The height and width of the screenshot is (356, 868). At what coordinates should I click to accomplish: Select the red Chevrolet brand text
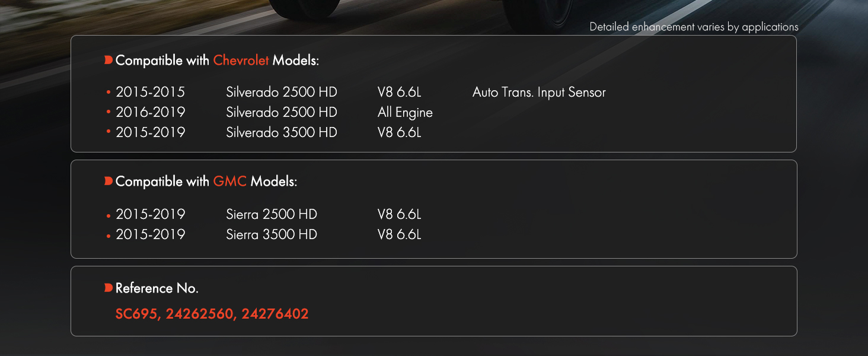pyautogui.click(x=241, y=60)
